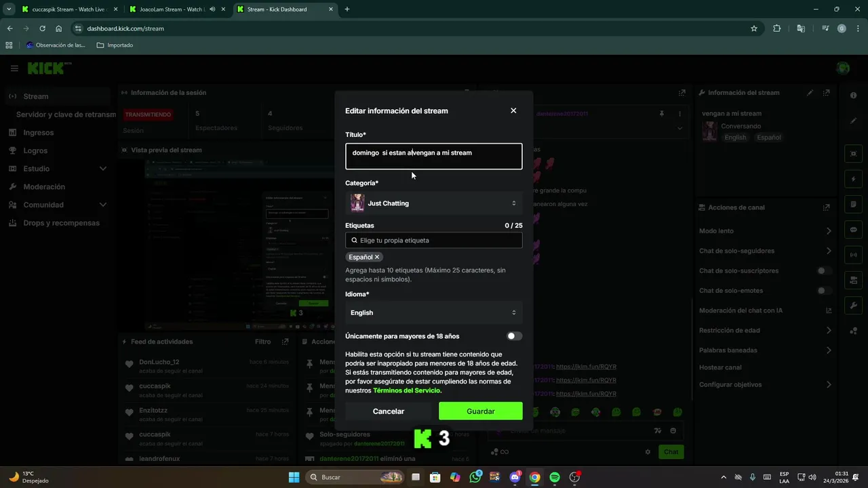The width and height of the screenshot is (868, 488).
Task: Click the pencil icon in right rail
Action: coord(854,121)
